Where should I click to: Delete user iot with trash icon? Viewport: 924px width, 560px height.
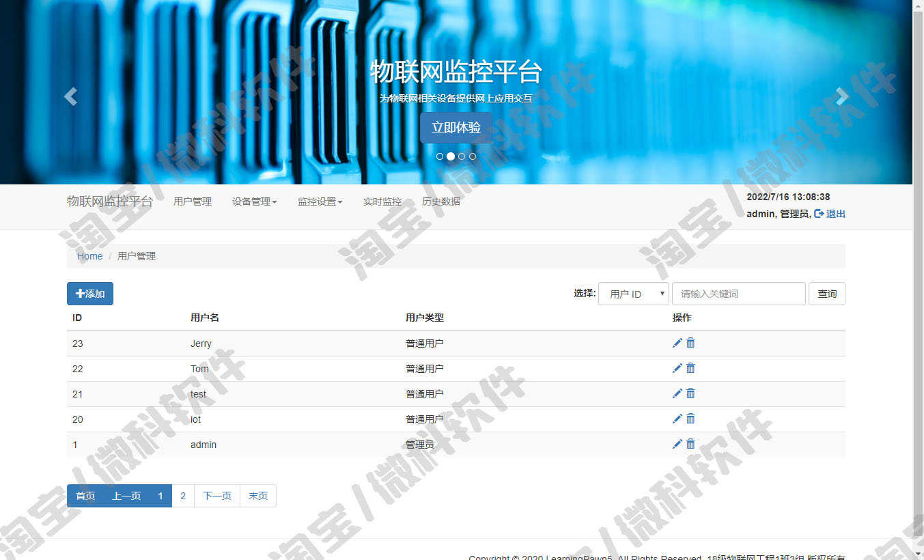pyautogui.click(x=690, y=419)
